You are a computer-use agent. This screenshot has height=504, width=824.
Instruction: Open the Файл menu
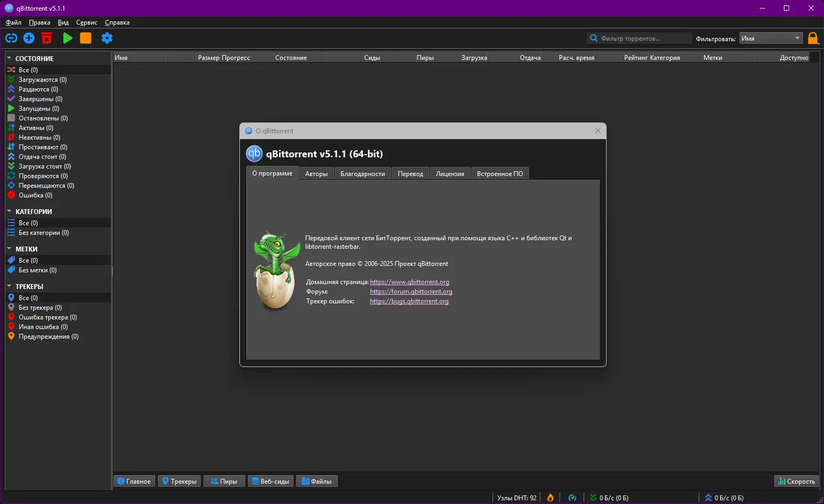tap(14, 22)
